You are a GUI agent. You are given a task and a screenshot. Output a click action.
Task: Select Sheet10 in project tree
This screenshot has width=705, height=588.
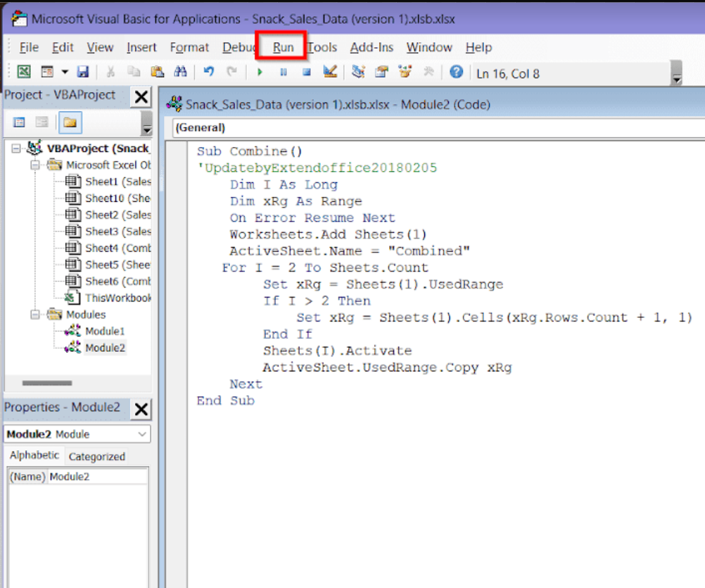(118, 198)
